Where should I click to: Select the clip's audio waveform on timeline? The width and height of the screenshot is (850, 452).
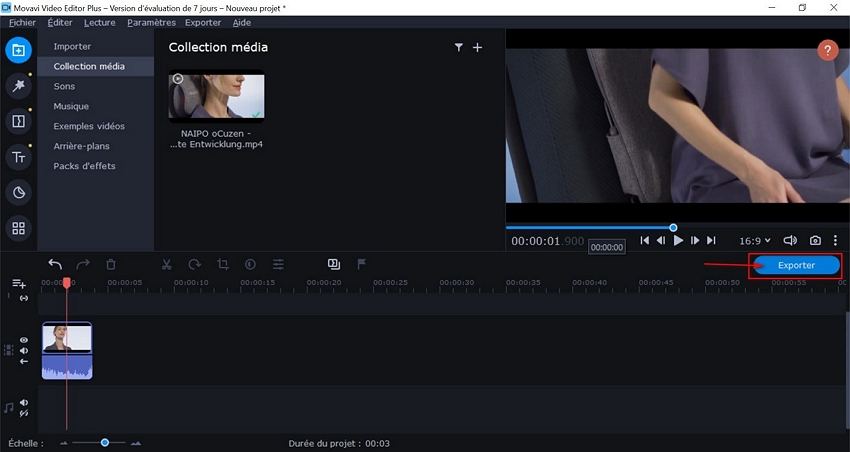[x=67, y=366]
